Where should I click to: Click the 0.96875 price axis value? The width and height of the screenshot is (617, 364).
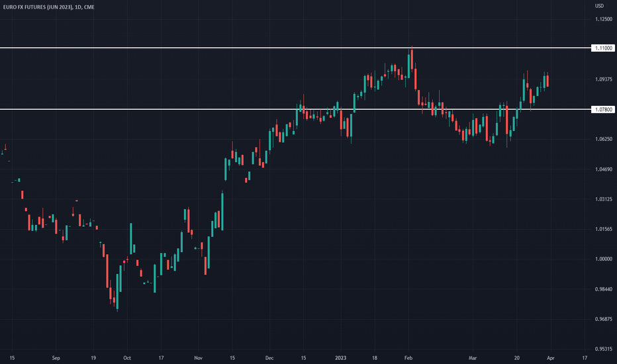[604, 319]
